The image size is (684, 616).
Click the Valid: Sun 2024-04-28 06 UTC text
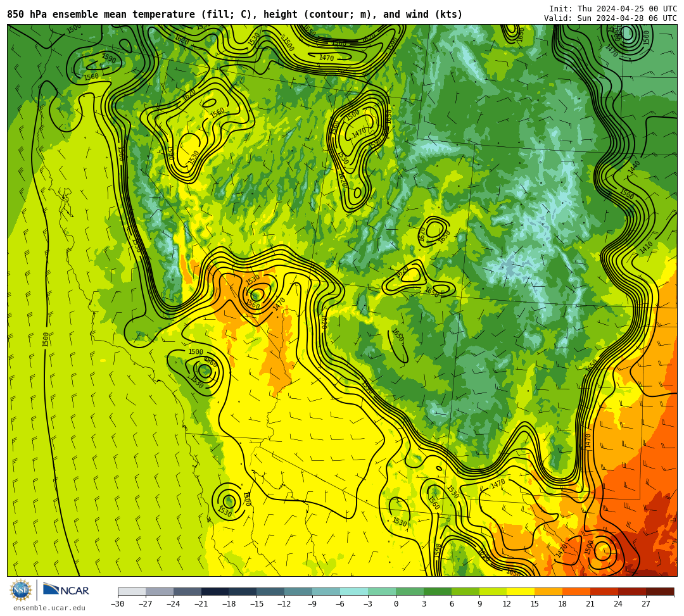[x=611, y=18]
